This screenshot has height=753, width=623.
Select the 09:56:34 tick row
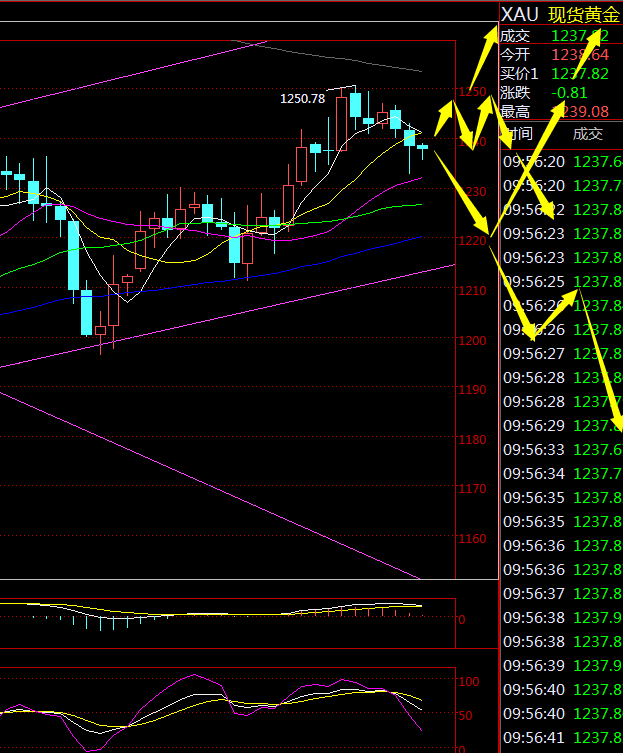coord(533,474)
